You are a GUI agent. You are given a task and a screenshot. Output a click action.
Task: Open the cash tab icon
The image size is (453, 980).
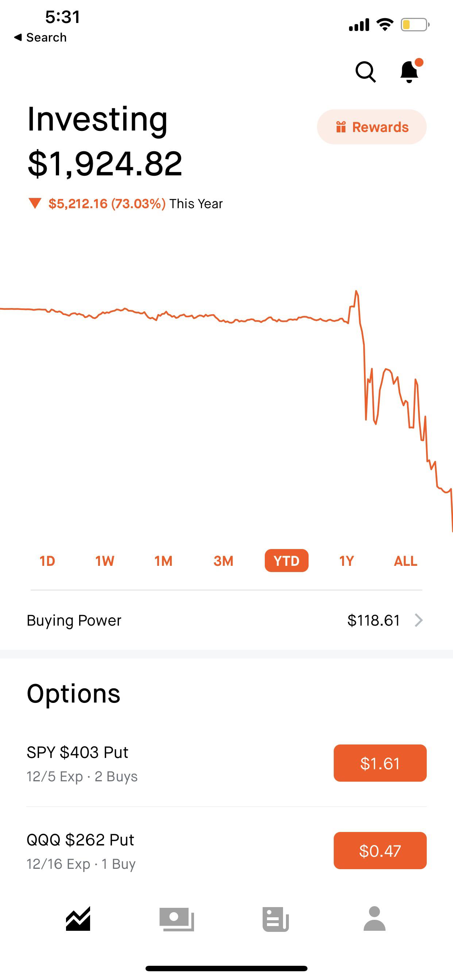(177, 919)
